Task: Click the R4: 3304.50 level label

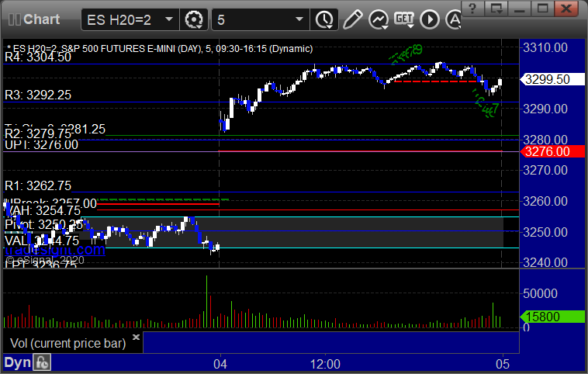Action: point(38,57)
